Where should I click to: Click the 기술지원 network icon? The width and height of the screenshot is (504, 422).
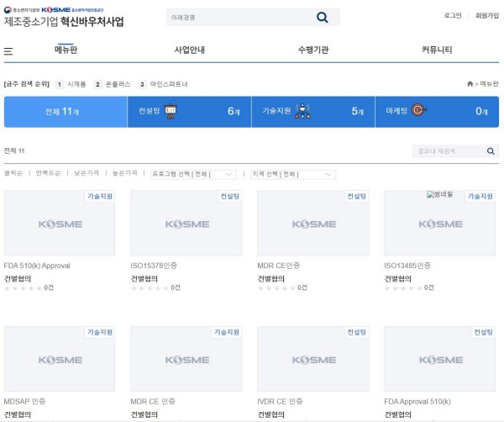click(302, 111)
